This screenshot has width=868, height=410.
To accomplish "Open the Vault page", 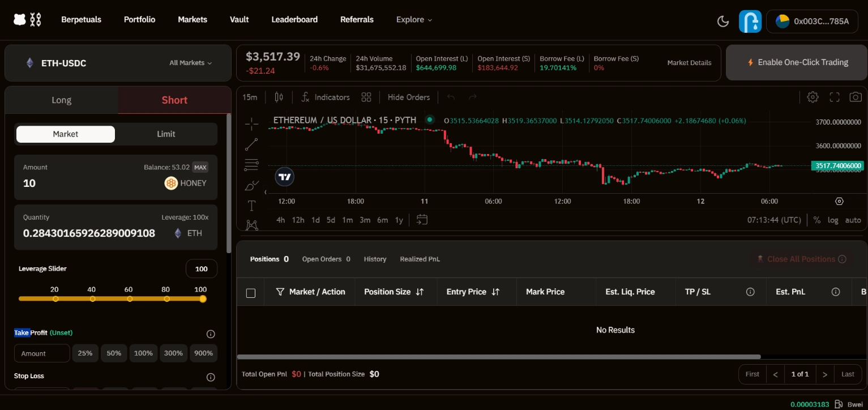I will tap(240, 20).
